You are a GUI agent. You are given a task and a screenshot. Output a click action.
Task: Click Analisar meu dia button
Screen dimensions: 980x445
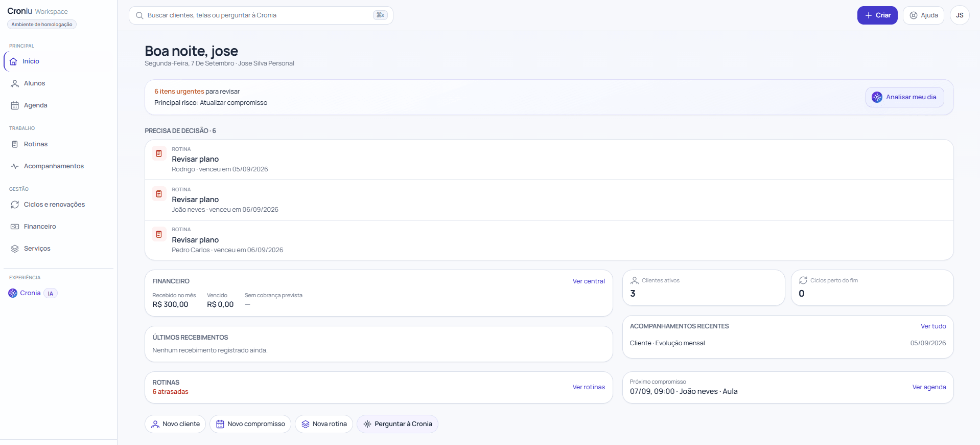coord(904,97)
